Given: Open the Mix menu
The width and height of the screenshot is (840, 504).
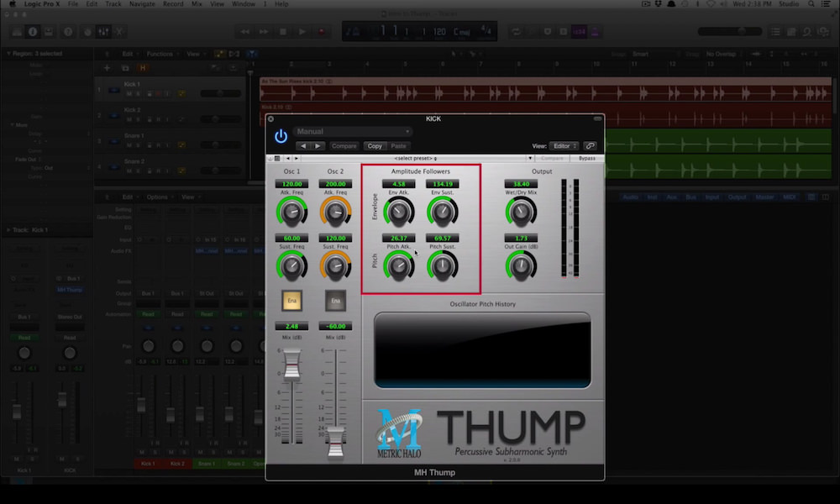Looking at the screenshot, I should (197, 3).
